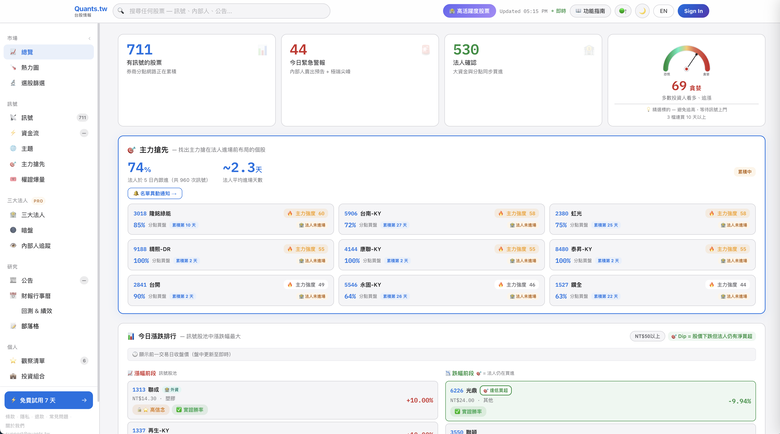
Task: Expand the 公告 sidebar group
Action: (84, 280)
